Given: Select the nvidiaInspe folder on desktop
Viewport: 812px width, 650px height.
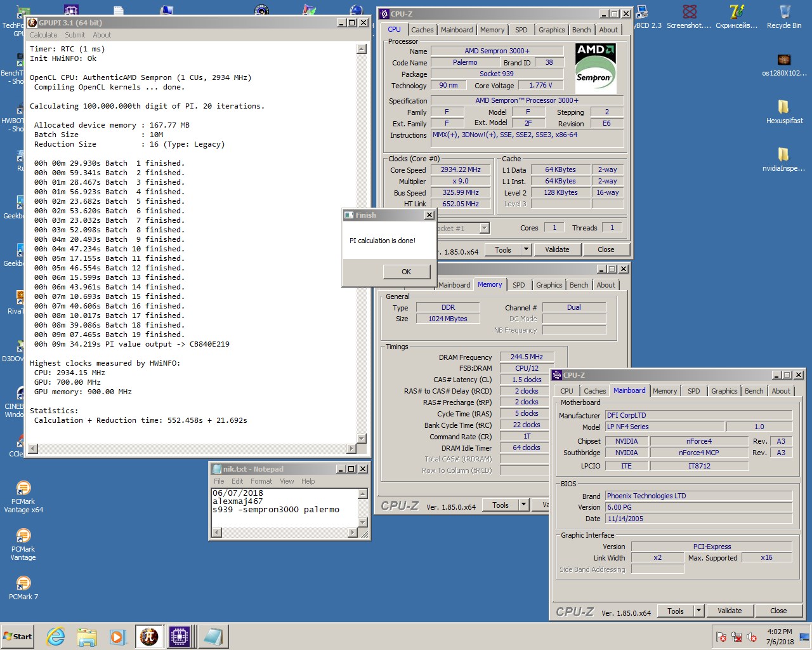Looking at the screenshot, I should pos(783,159).
